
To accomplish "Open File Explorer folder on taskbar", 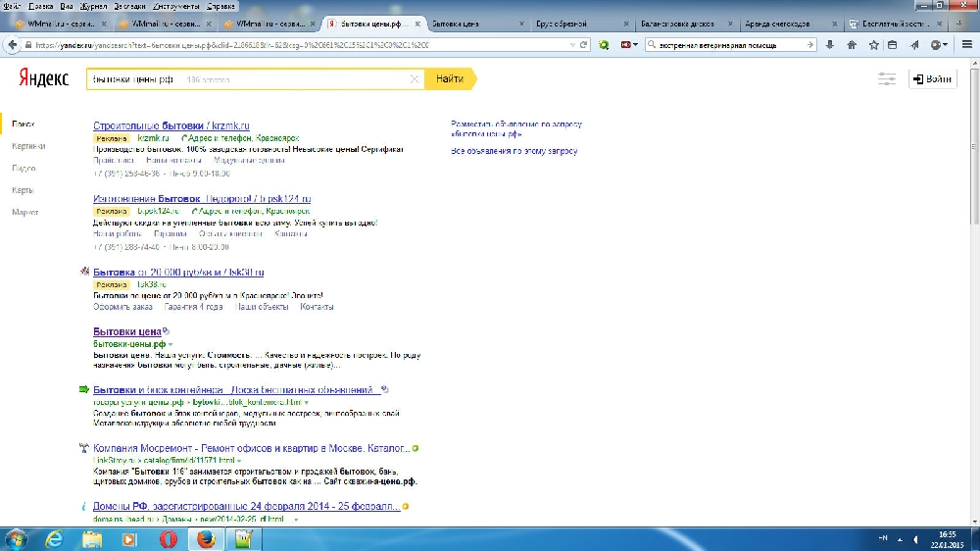I will (92, 539).
